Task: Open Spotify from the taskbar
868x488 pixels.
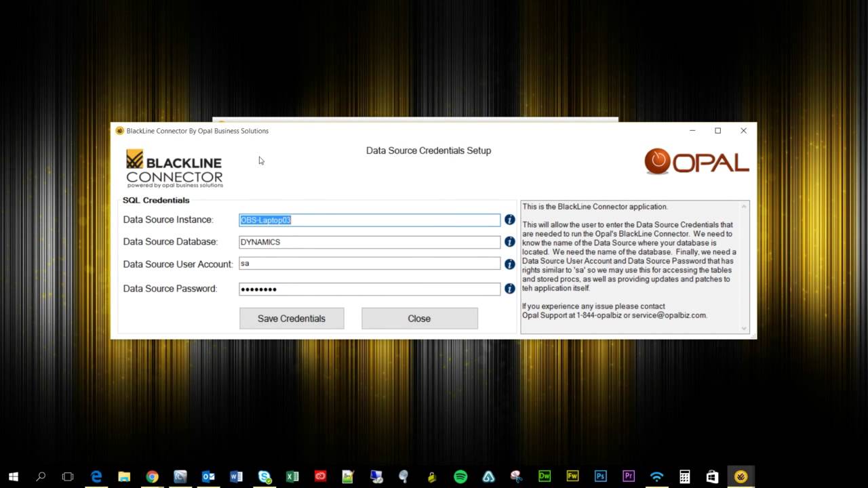Action: [460, 476]
